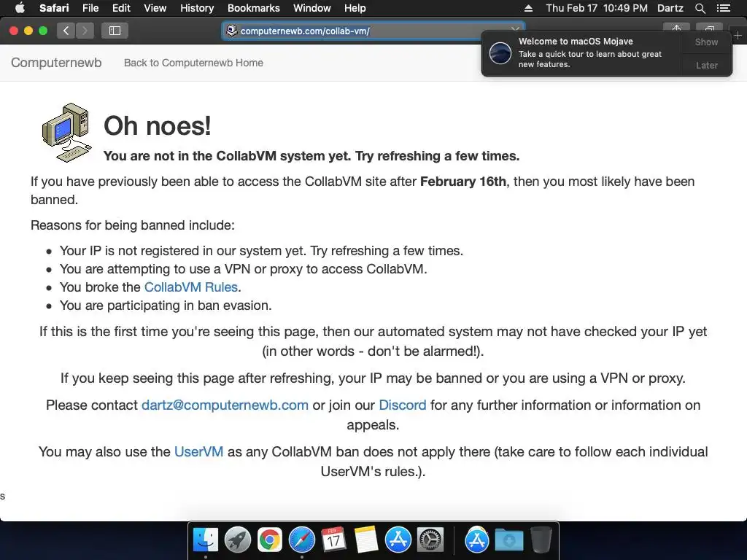Close the Safari window red button

(14, 31)
